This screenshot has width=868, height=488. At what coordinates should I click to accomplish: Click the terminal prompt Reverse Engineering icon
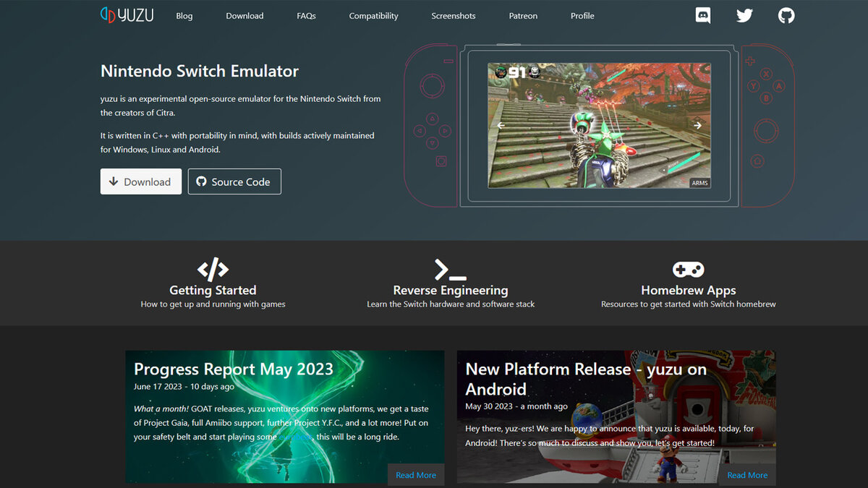click(x=450, y=270)
